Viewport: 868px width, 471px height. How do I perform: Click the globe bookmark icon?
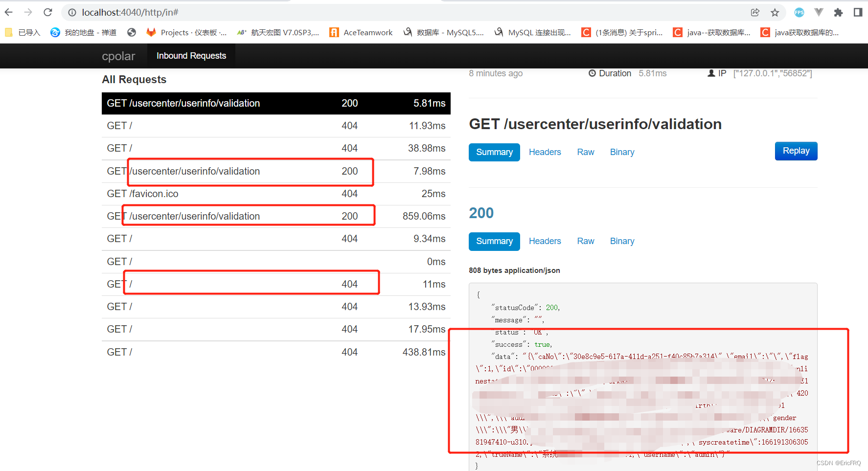[131, 32]
